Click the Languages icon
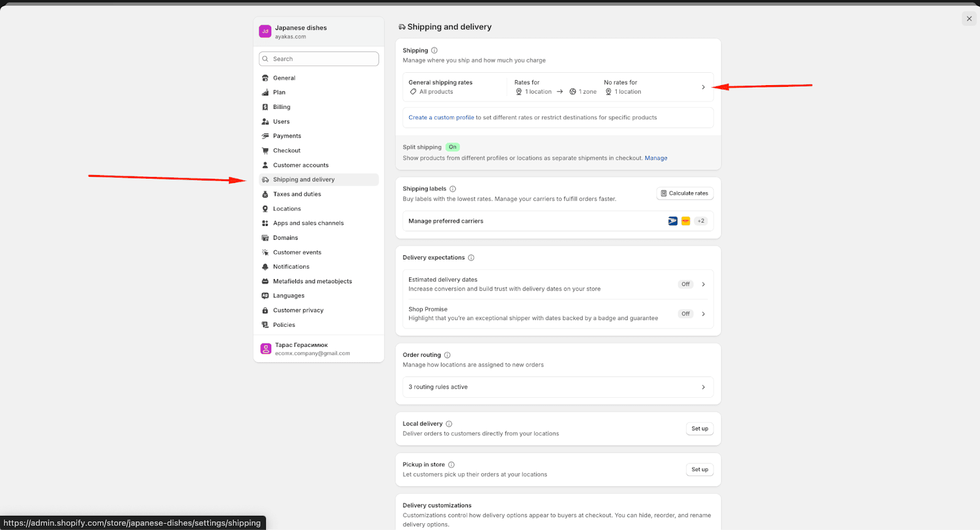 [265, 296]
